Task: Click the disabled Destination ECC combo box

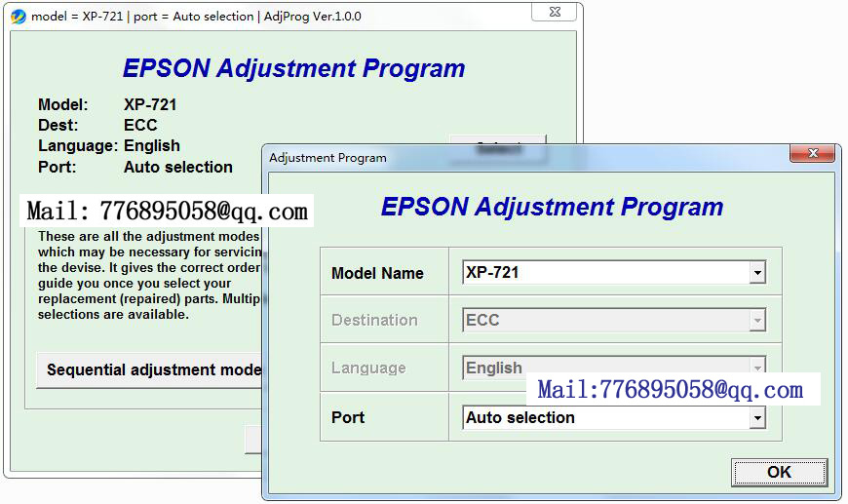Action: tap(614, 320)
